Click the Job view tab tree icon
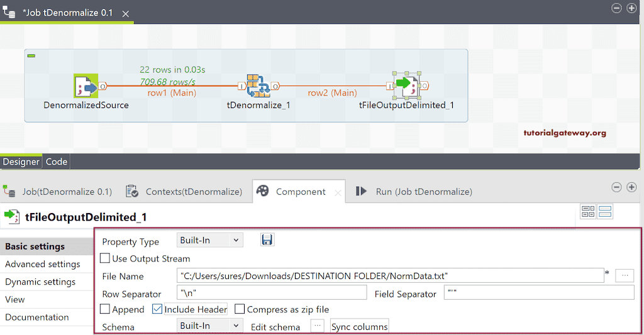The width and height of the screenshot is (644, 335). click(9, 191)
